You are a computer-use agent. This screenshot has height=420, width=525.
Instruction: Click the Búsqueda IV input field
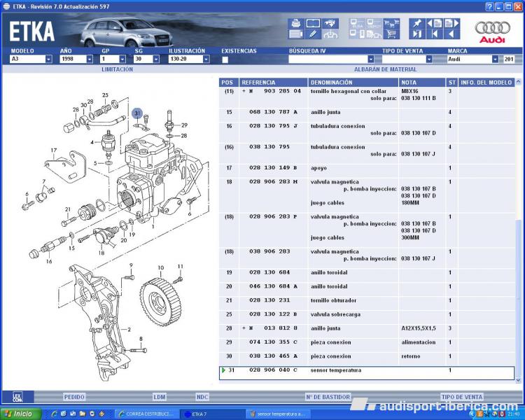click(328, 59)
